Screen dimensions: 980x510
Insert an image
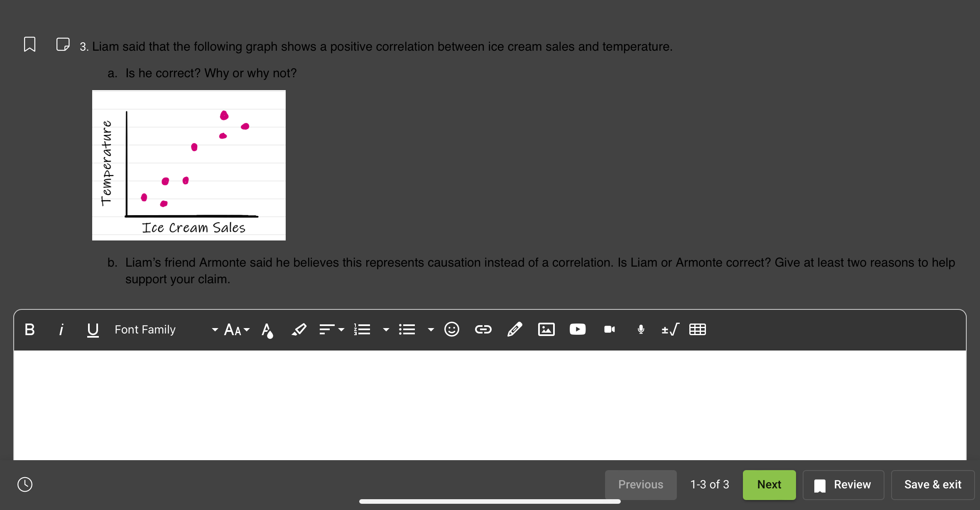(546, 329)
